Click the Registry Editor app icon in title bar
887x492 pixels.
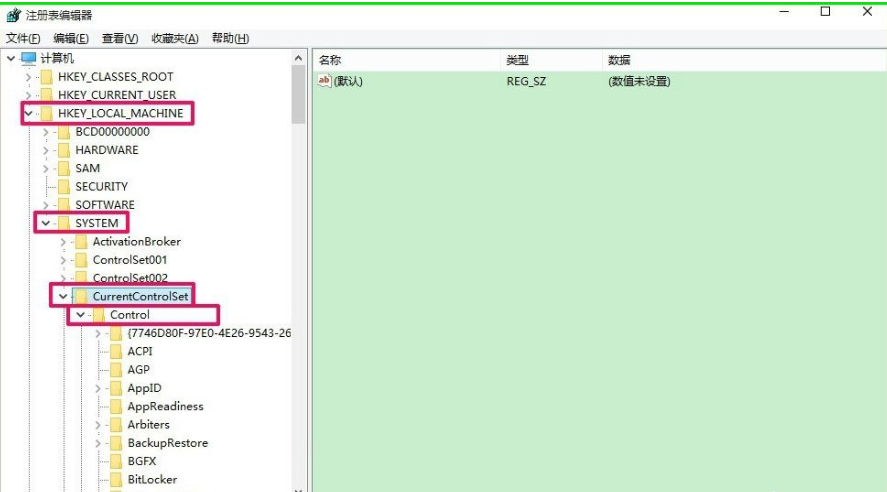[x=13, y=14]
